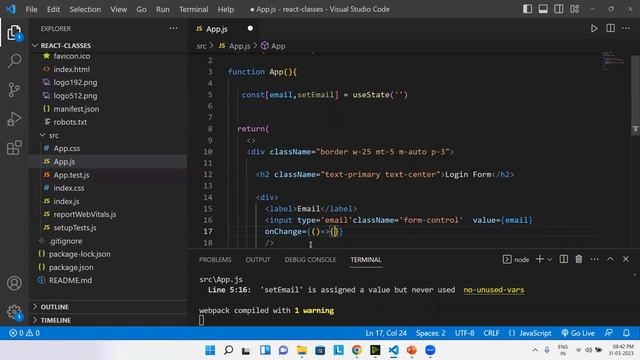Split the editor right
This screenshot has width=640, height=360.
coord(611,28)
